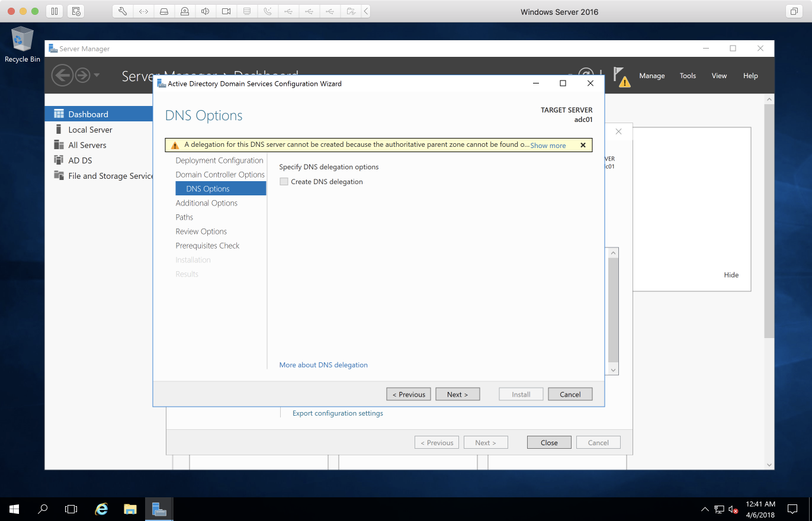Pause the virtual machine
This screenshot has width=812, height=521.
54,11
